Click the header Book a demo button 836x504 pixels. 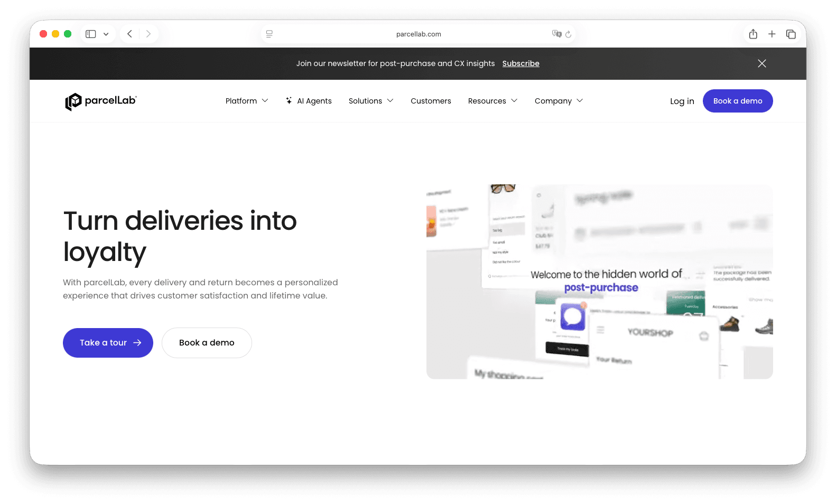pos(738,101)
